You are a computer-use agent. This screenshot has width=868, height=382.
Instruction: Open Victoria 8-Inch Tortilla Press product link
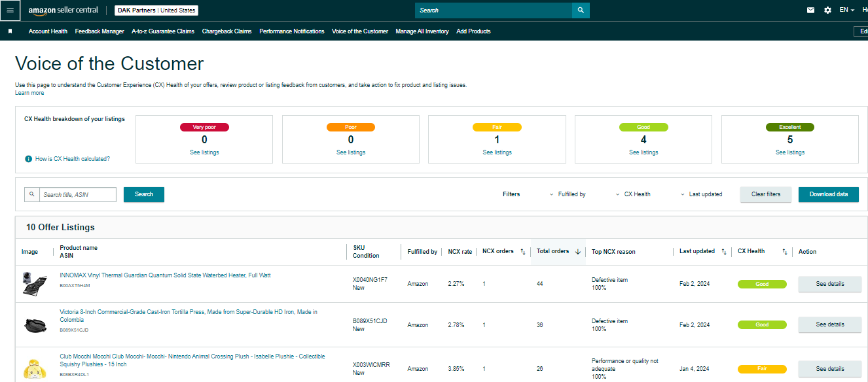point(189,316)
